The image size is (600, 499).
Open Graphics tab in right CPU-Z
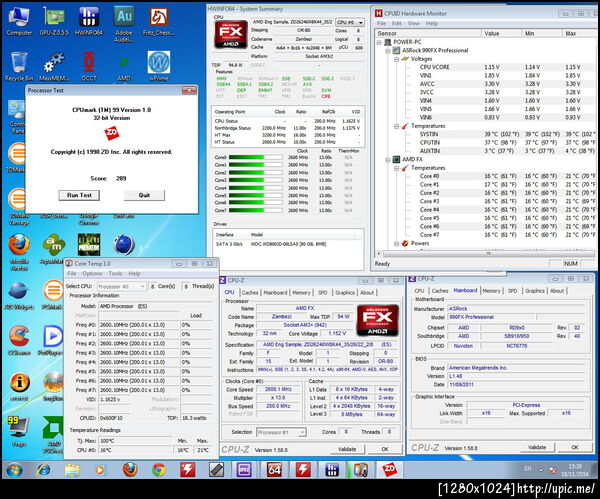535,291
